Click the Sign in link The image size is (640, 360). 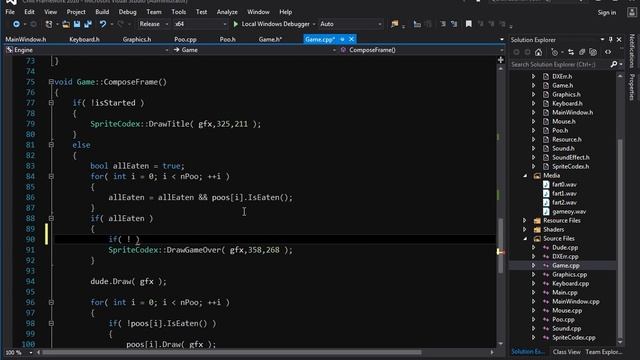click(607, 13)
